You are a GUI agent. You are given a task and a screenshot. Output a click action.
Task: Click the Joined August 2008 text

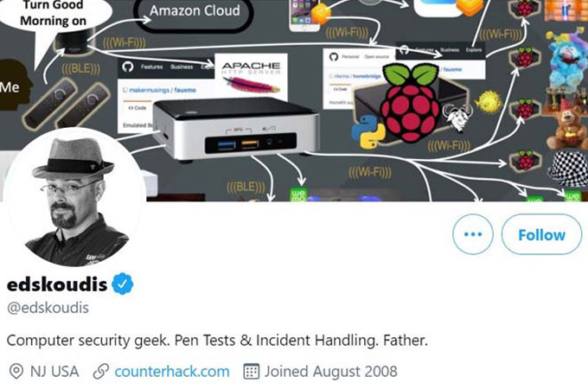tap(330, 372)
